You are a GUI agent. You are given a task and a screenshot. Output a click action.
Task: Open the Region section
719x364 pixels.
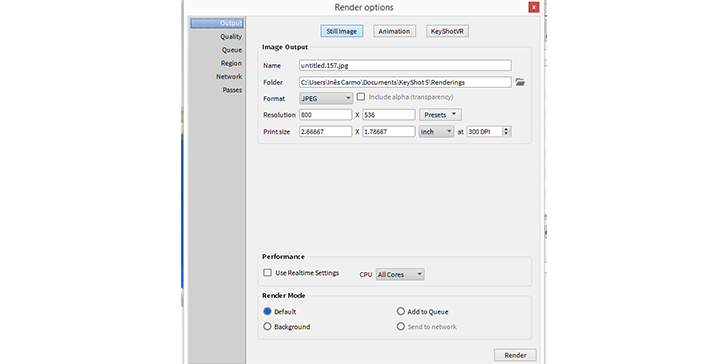[x=231, y=63]
